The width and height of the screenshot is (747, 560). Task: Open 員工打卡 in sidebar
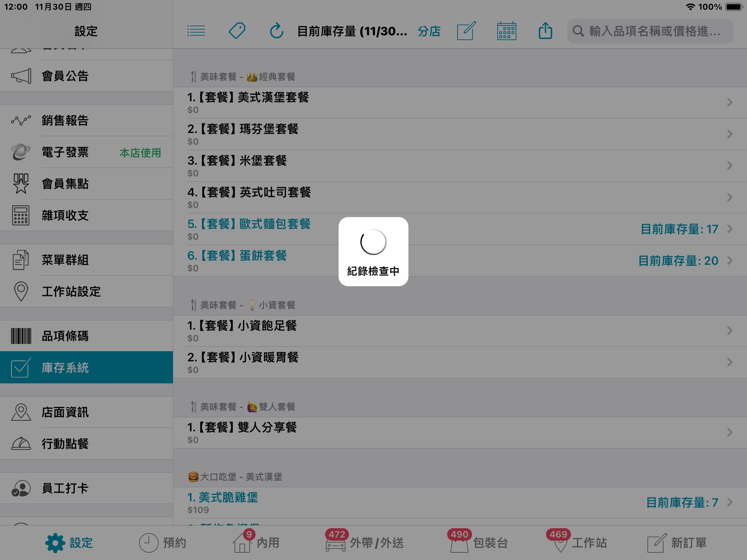pyautogui.click(x=86, y=488)
